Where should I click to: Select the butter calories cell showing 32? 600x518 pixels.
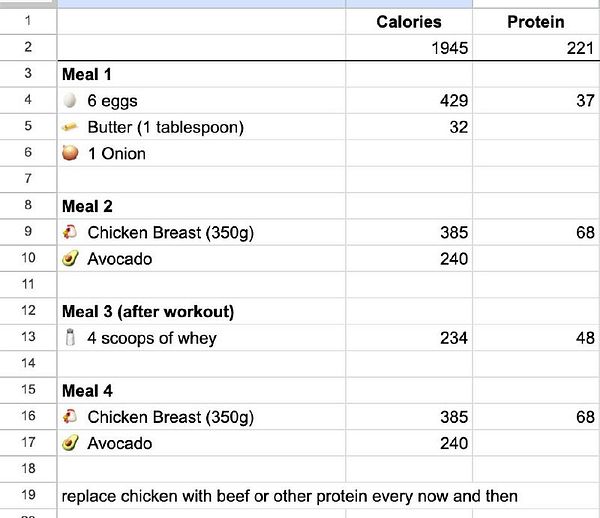tap(408, 127)
